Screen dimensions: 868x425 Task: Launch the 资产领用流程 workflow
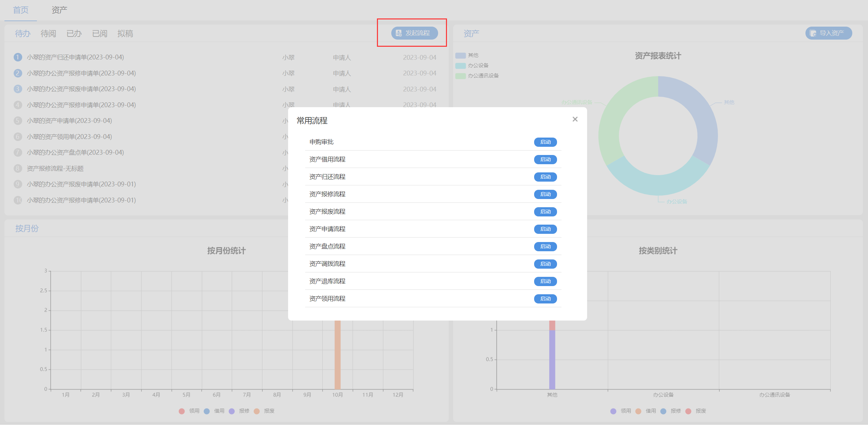coord(545,299)
